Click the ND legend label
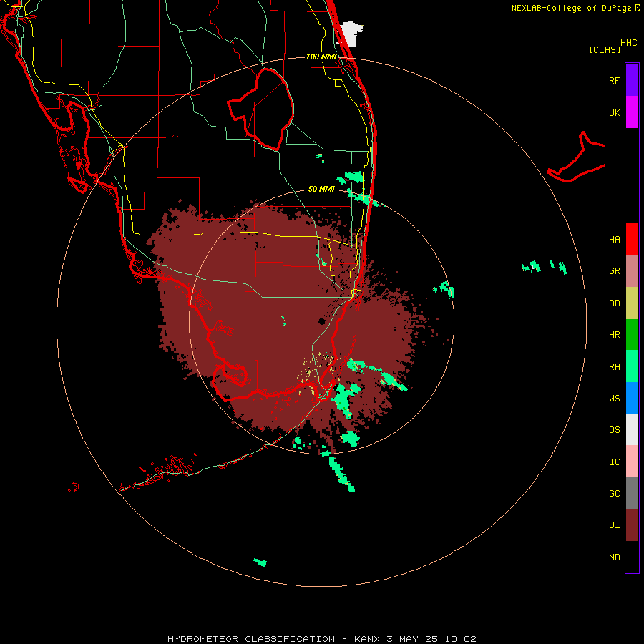The width and height of the screenshot is (644, 644). click(x=614, y=557)
